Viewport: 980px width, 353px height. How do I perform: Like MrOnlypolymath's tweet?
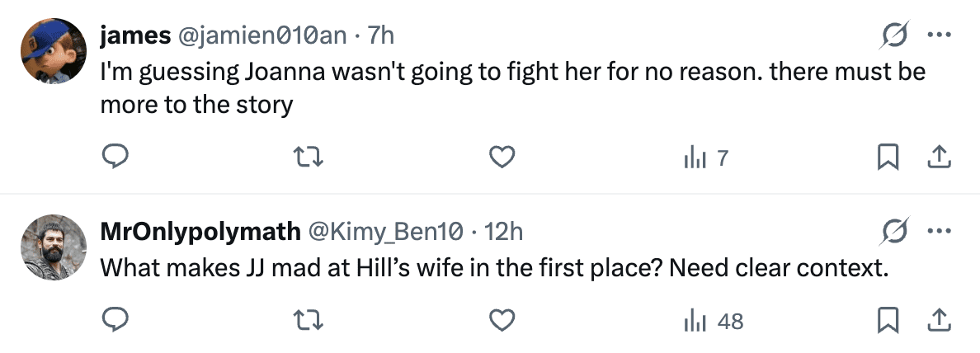[x=502, y=320]
